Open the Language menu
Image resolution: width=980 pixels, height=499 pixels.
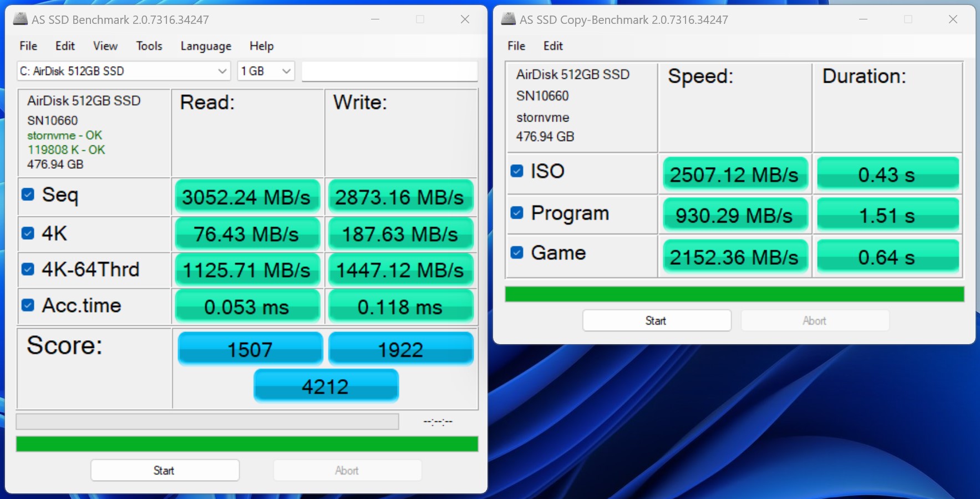tap(206, 46)
